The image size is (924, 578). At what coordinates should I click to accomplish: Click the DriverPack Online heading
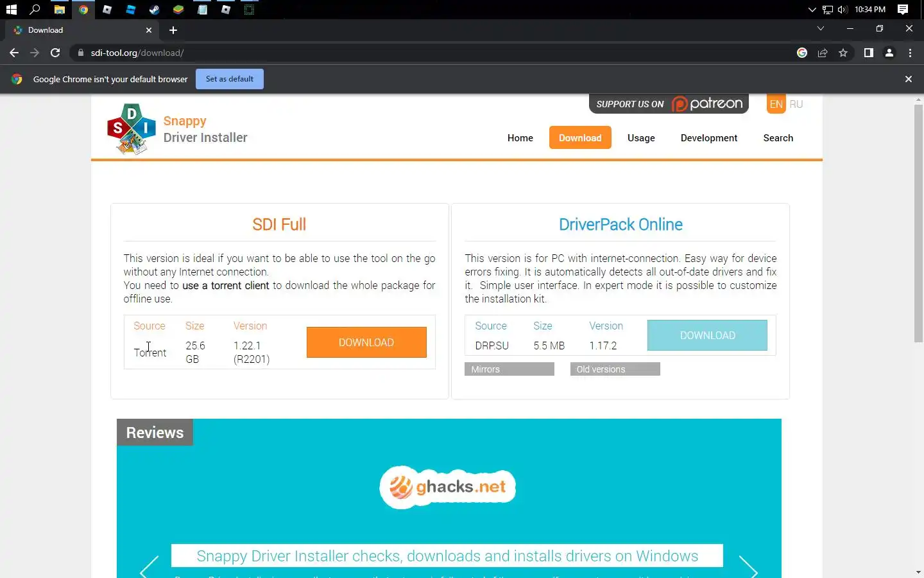pyautogui.click(x=620, y=225)
